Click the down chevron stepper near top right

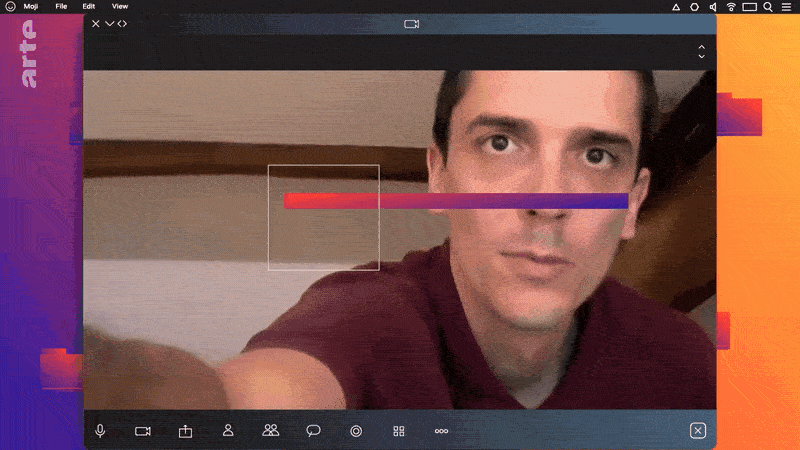(702, 56)
